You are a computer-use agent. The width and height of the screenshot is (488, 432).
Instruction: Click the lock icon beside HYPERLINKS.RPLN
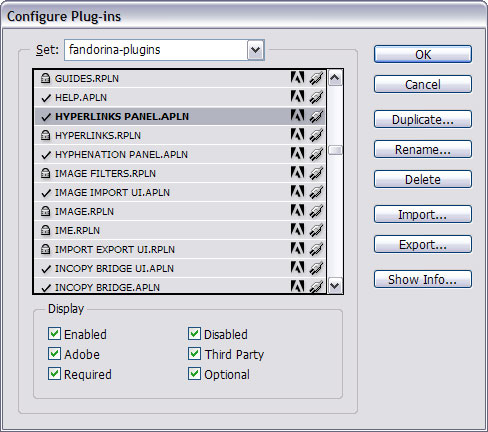(45, 136)
